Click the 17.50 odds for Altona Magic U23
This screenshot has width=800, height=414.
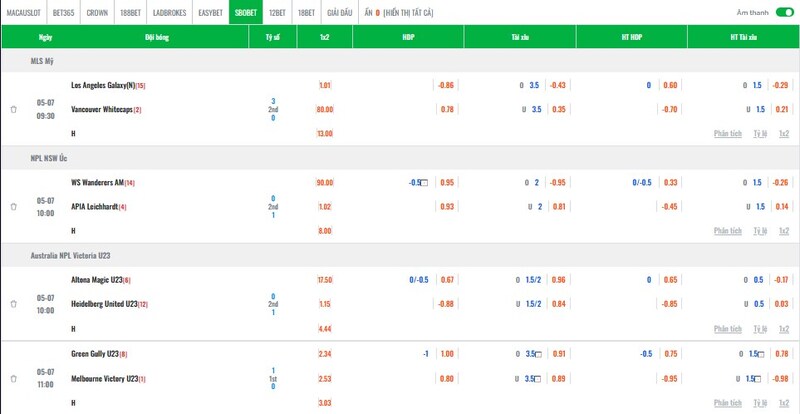(x=325, y=280)
